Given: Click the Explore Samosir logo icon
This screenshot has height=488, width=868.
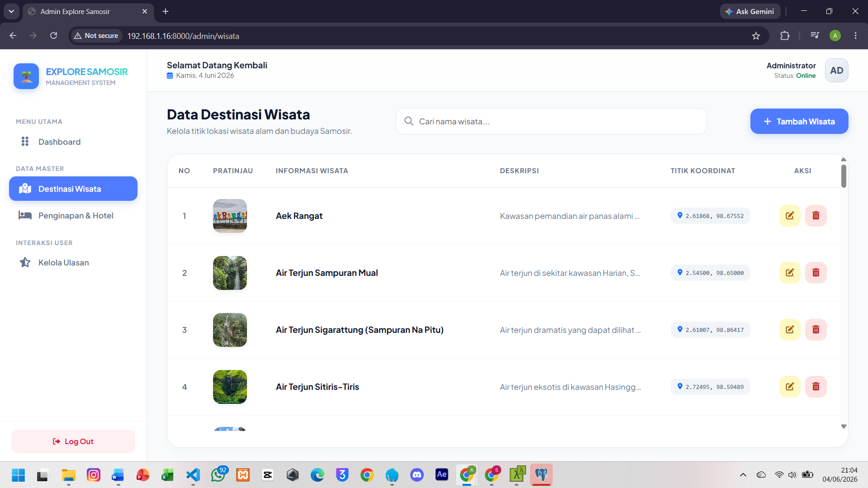Looking at the screenshot, I should pos(26,76).
